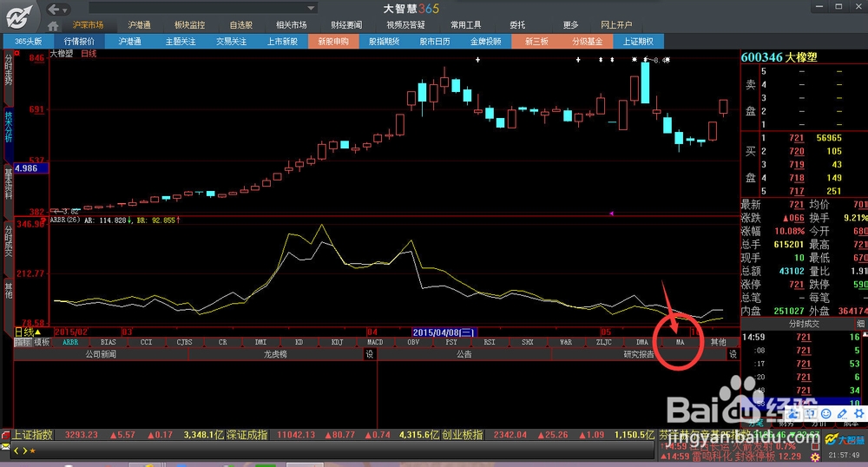The width and height of the screenshot is (868, 467).
Task: Open the 常用工具 menu
Action: coord(465,25)
